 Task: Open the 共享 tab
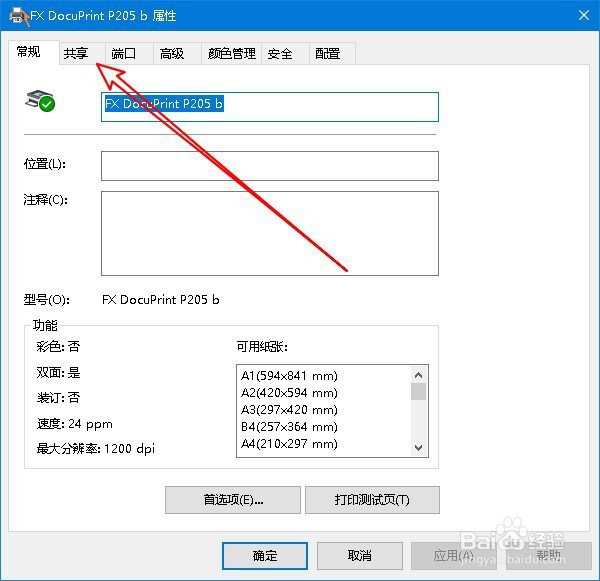point(82,54)
